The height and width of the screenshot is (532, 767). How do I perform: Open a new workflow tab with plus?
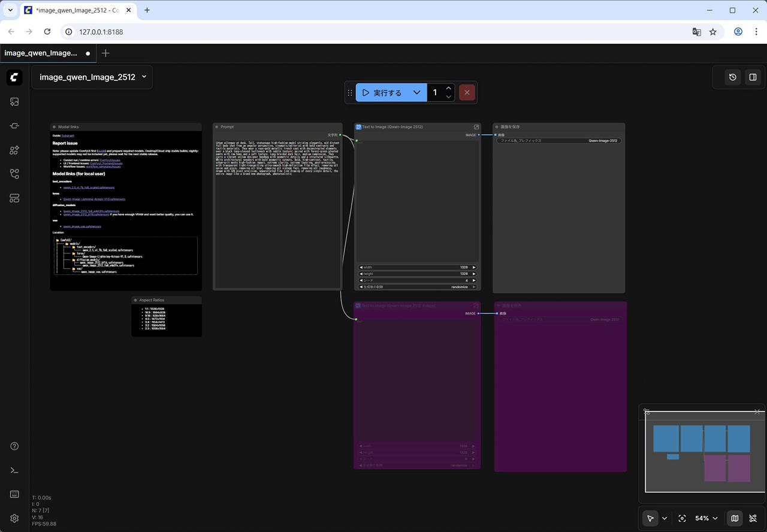pos(106,53)
